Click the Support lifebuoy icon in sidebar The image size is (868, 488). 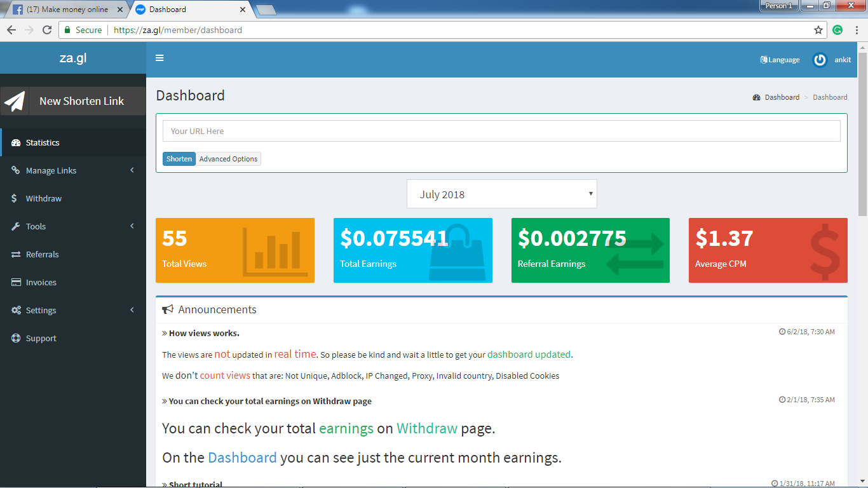pos(16,338)
